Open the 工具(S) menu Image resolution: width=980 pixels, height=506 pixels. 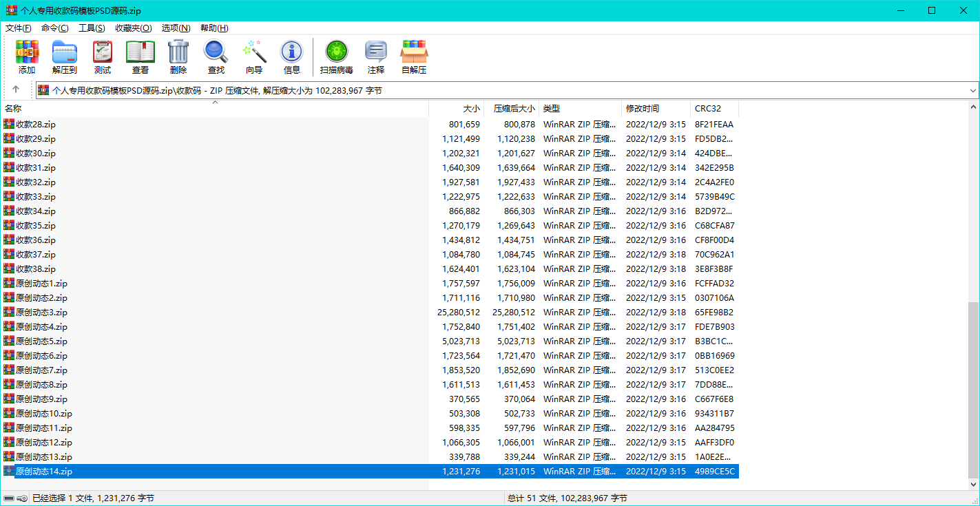92,28
